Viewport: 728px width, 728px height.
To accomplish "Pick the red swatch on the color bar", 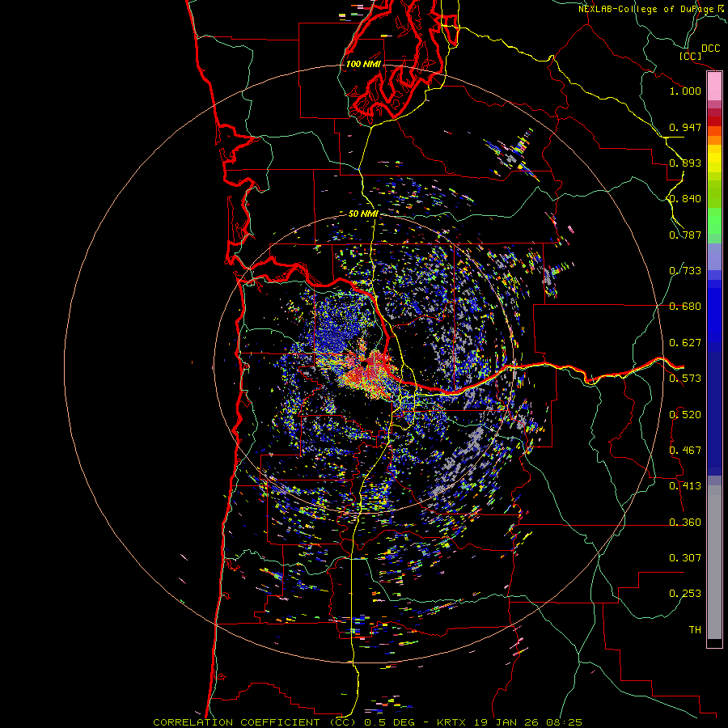I will pos(714,121).
